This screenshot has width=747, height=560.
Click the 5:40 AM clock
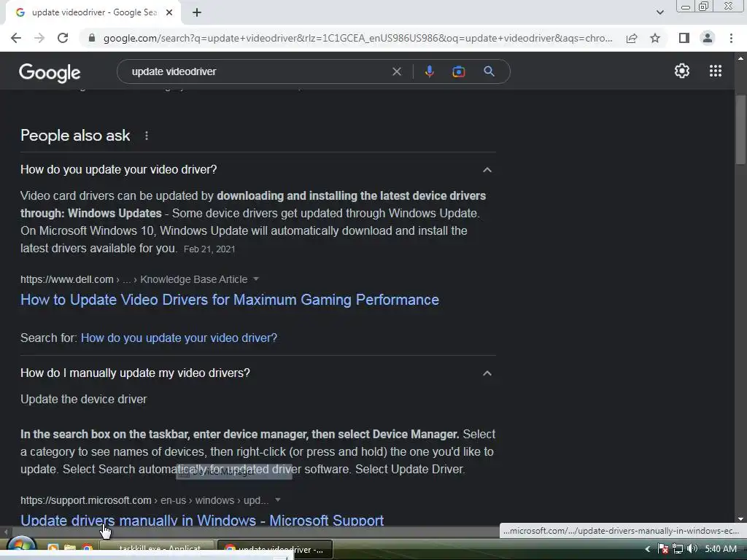(x=720, y=548)
